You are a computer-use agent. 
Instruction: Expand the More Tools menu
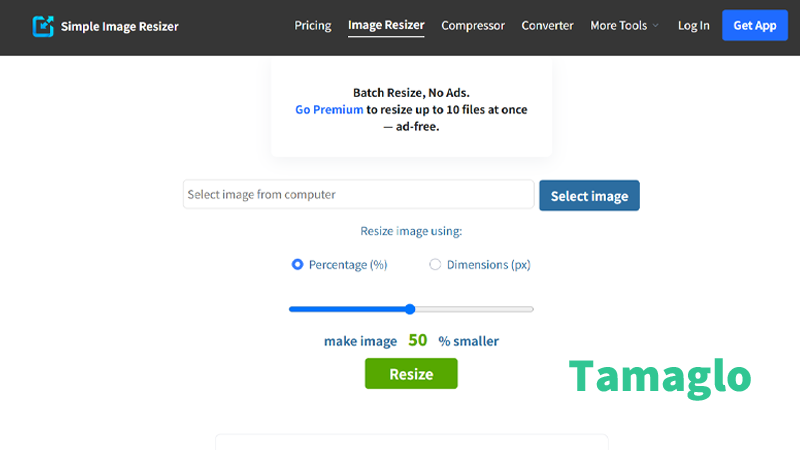[618, 26]
